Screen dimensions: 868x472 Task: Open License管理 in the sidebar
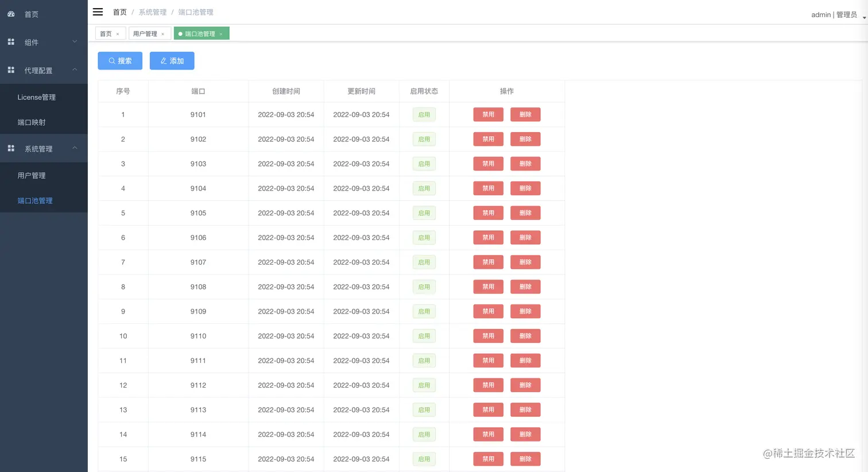(x=44, y=97)
